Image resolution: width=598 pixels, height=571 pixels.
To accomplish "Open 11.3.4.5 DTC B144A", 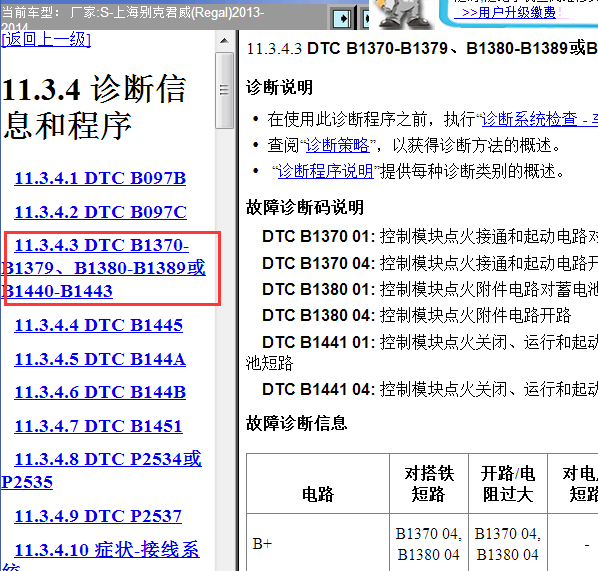I will pos(100,359).
